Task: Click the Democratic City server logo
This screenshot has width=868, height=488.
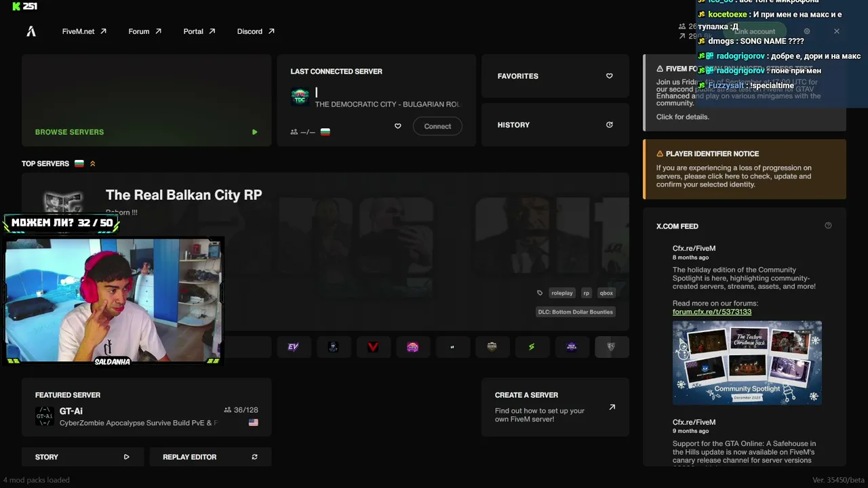Action: click(x=300, y=97)
